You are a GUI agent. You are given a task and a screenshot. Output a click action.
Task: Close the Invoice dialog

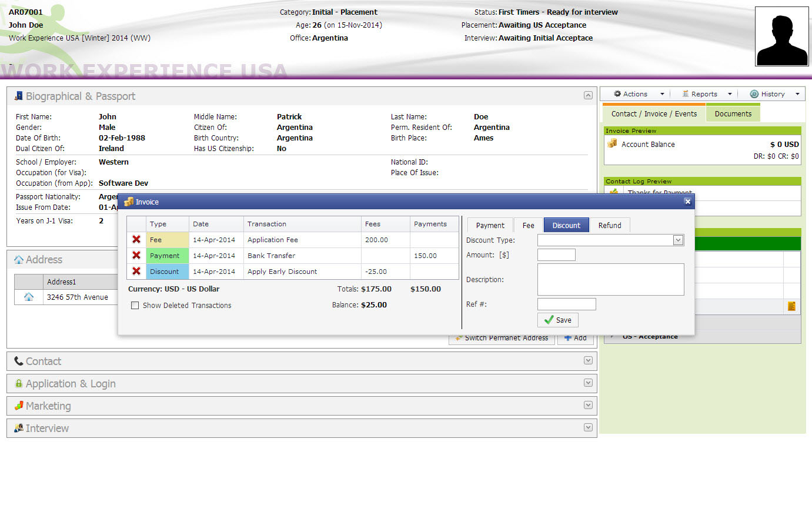point(687,202)
